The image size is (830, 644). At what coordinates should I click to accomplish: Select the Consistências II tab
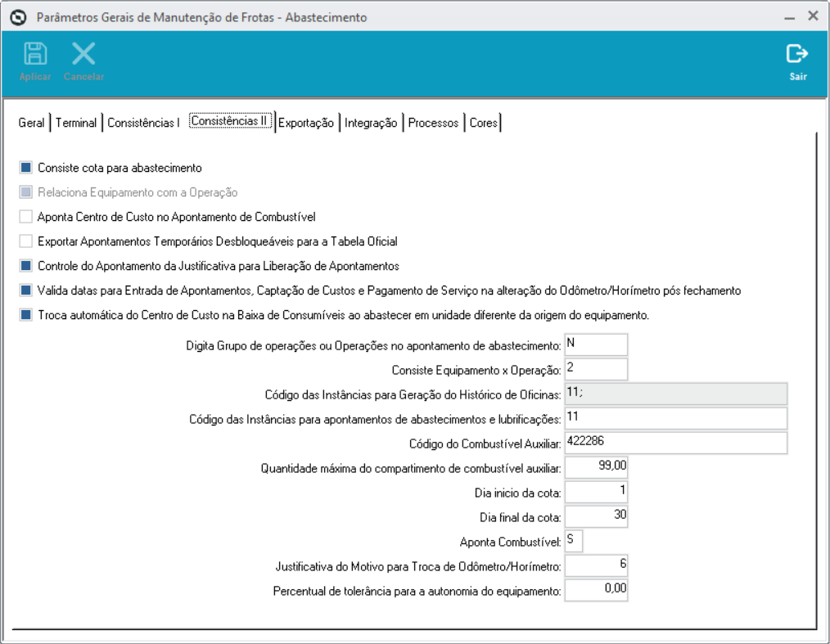coord(230,121)
